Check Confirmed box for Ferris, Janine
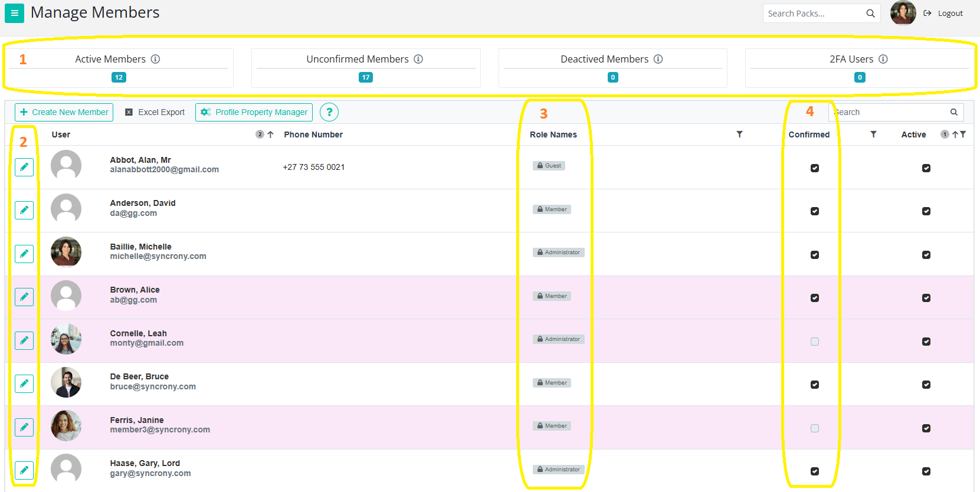 (815, 428)
